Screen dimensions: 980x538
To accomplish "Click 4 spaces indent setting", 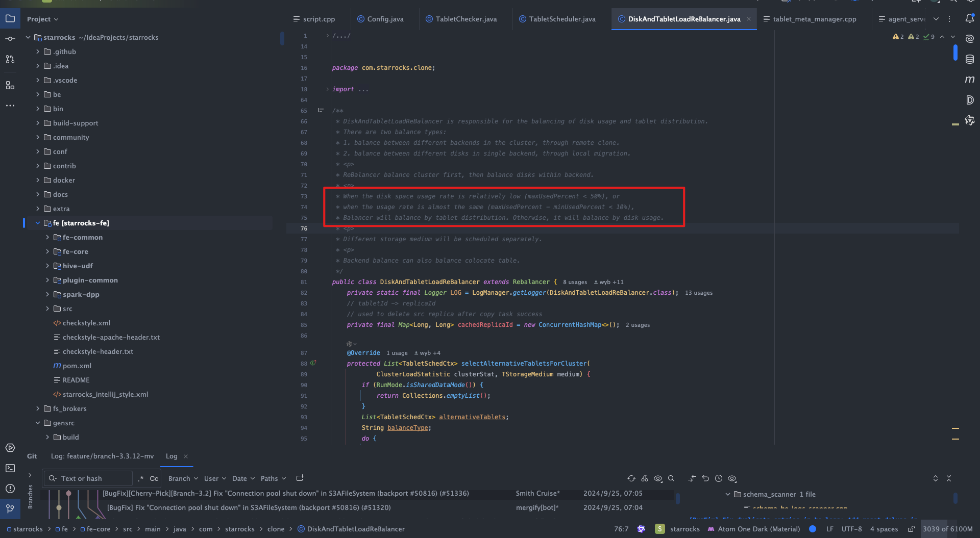I will (x=884, y=529).
